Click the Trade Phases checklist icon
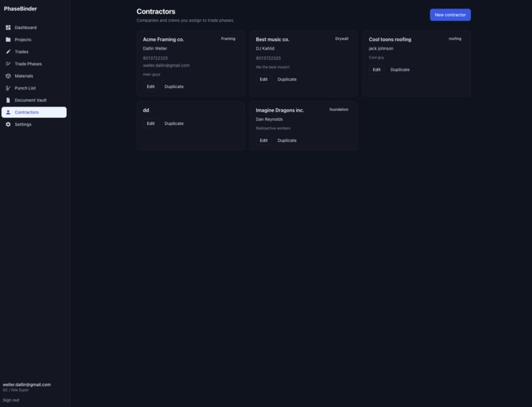Image resolution: width=532 pixels, height=407 pixels. 8,64
